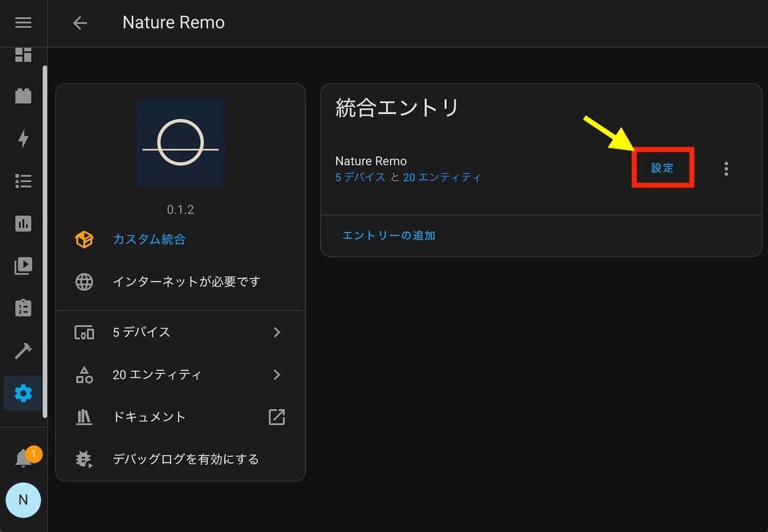Click the 設定 button
Screen dimensions: 768x532
tap(663, 168)
